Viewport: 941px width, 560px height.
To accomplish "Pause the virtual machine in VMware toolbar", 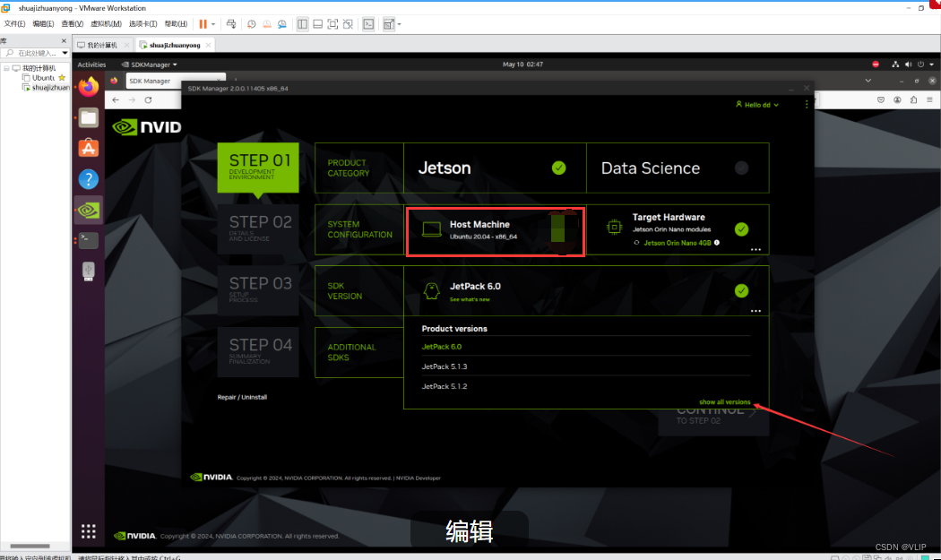I will coord(203,24).
